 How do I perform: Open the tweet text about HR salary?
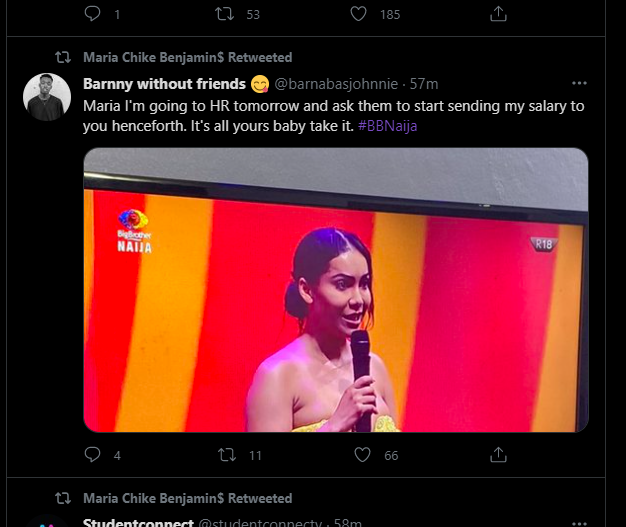click(x=333, y=116)
